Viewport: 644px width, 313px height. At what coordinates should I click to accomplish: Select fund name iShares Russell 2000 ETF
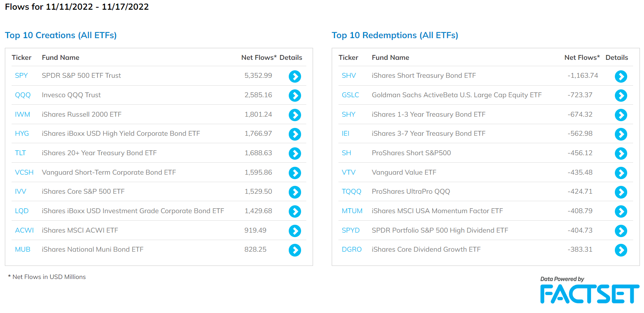[82, 114]
